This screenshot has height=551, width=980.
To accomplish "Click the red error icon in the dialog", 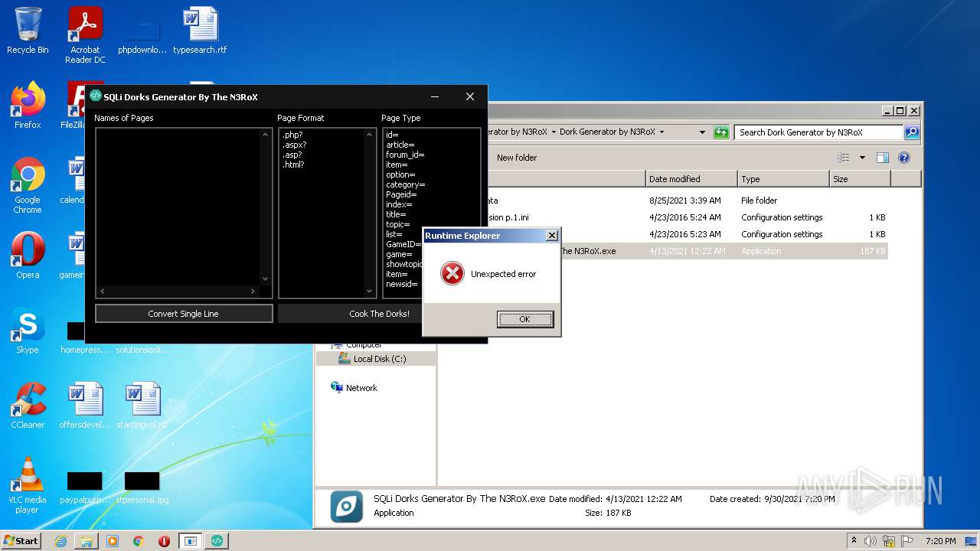I will click(x=452, y=273).
